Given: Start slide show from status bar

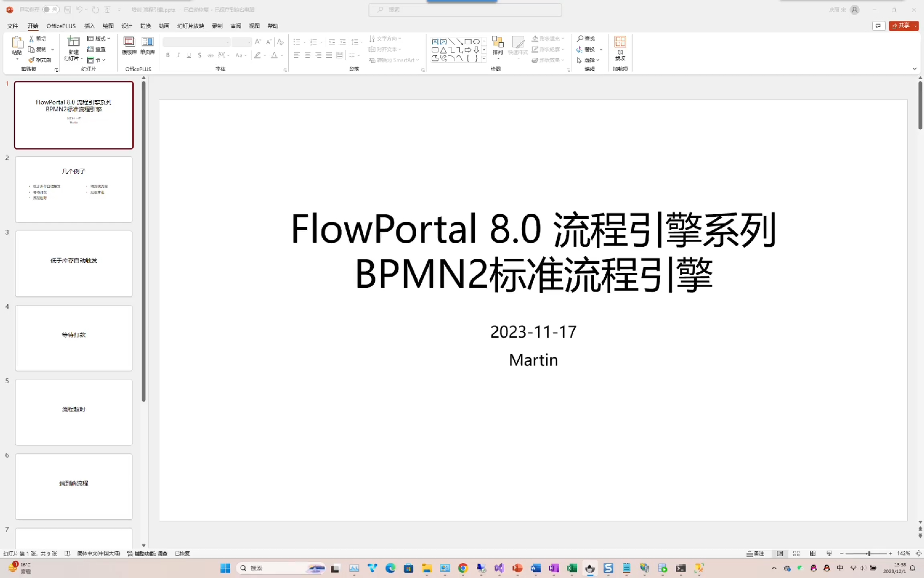Looking at the screenshot, I should (829, 553).
